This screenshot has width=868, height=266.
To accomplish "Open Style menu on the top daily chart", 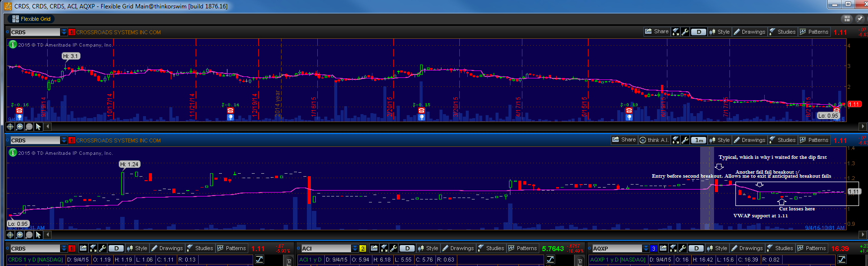I will click(x=720, y=32).
